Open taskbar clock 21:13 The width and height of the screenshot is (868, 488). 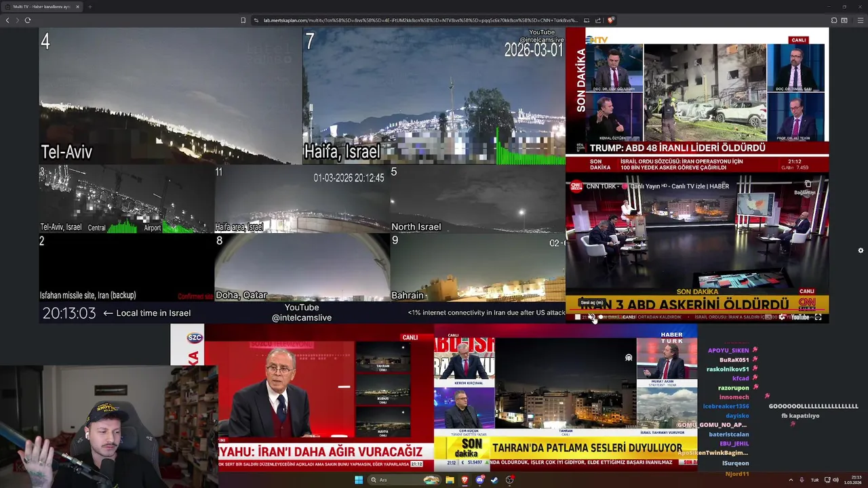coord(852,480)
